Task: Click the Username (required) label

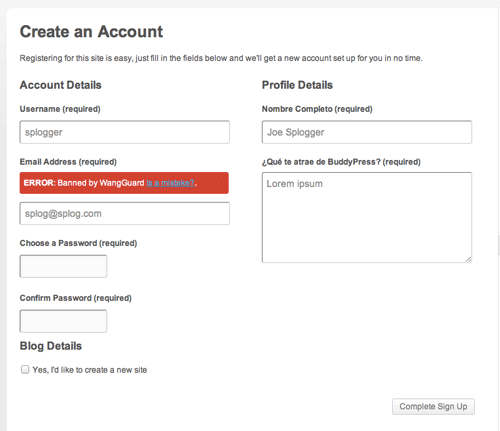Action: tap(60, 109)
